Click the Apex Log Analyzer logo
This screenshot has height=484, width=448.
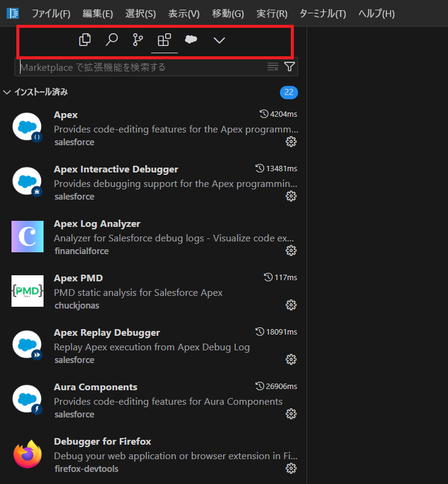[x=27, y=237]
